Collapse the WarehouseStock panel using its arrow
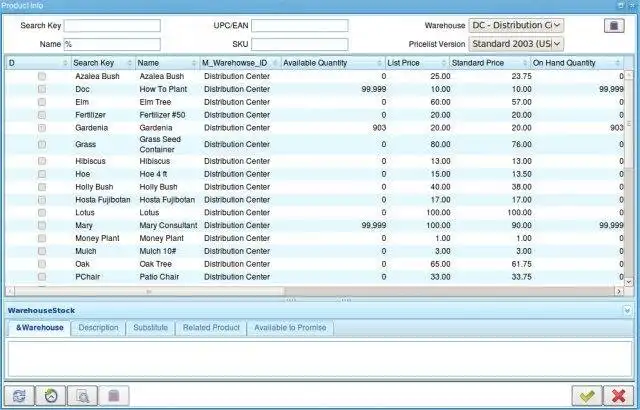The height and width of the screenshot is (410, 640). 627,311
